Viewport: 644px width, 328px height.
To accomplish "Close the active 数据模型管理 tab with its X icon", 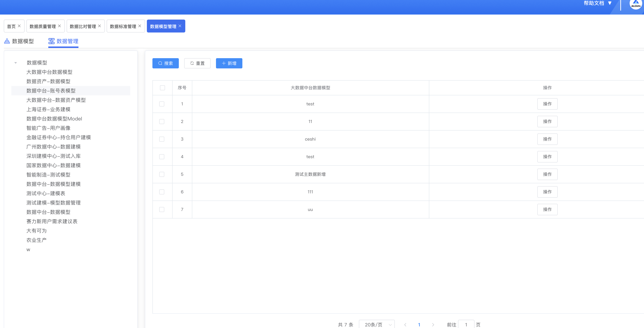I will 180,26.
